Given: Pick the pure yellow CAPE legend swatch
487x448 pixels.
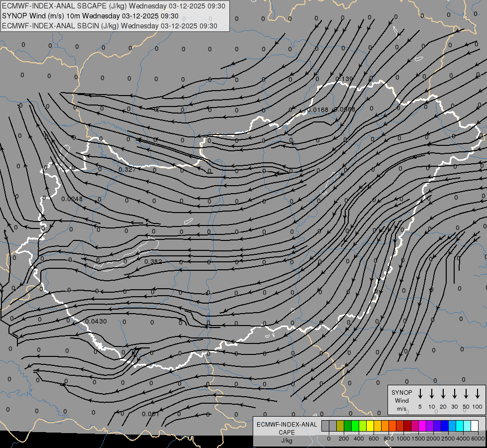Looking at the screenshot, I should point(370,426).
